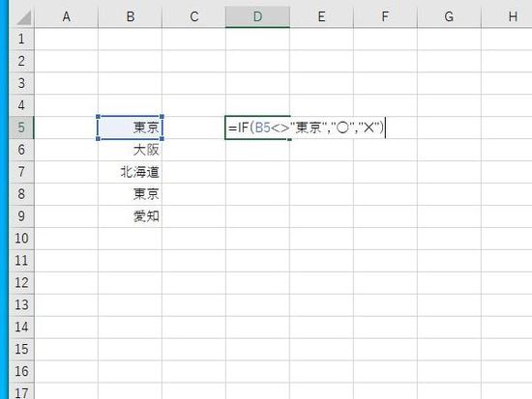The image size is (532, 399).
Task: Select row 1 header
Action: (21, 39)
